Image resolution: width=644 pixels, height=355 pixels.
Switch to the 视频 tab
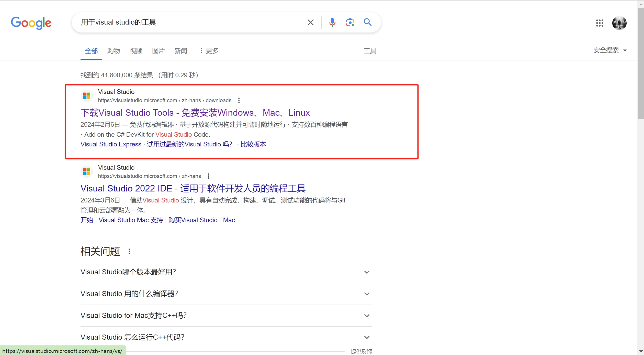pyautogui.click(x=136, y=51)
